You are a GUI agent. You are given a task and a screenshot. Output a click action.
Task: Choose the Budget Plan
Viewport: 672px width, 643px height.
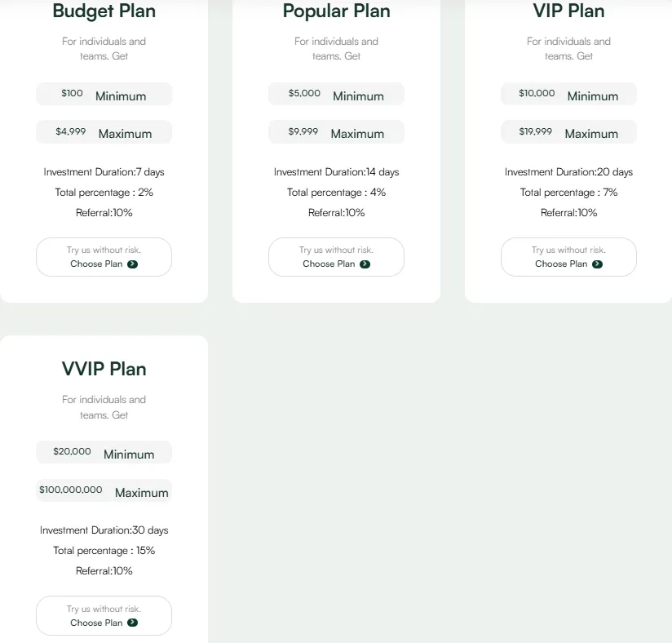click(104, 257)
